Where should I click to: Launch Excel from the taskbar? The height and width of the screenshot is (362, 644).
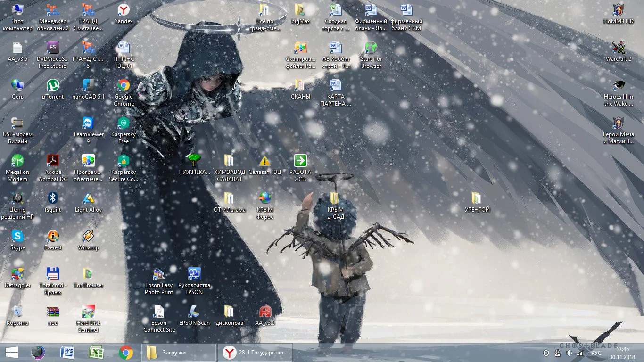pos(97,353)
